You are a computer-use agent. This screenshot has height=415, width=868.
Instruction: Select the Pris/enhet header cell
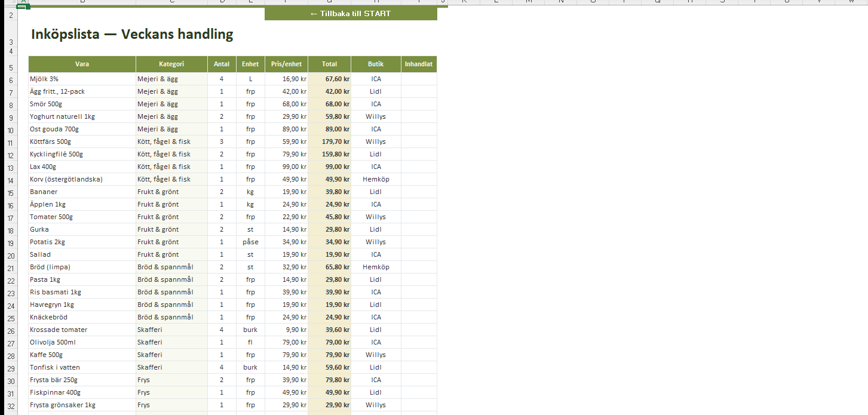[287, 64]
